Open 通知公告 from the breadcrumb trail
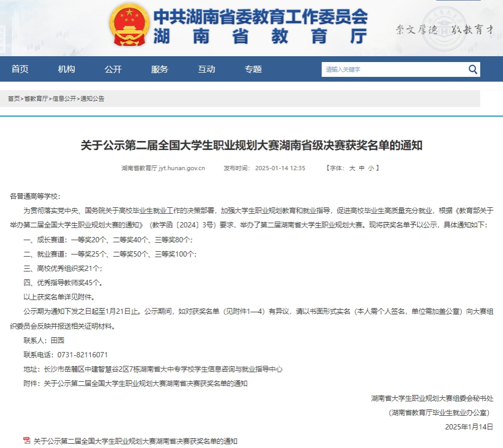 (92, 99)
